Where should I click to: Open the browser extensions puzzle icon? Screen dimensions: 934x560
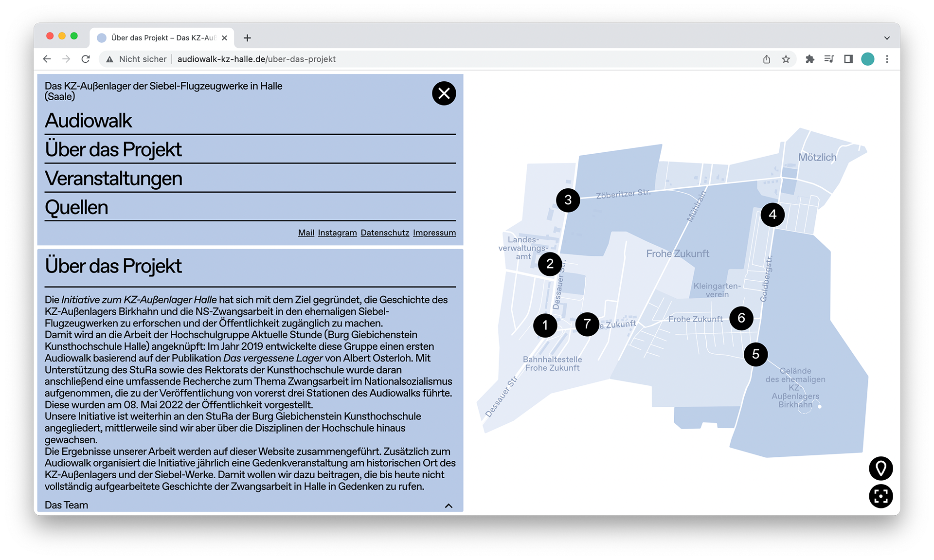(x=809, y=59)
